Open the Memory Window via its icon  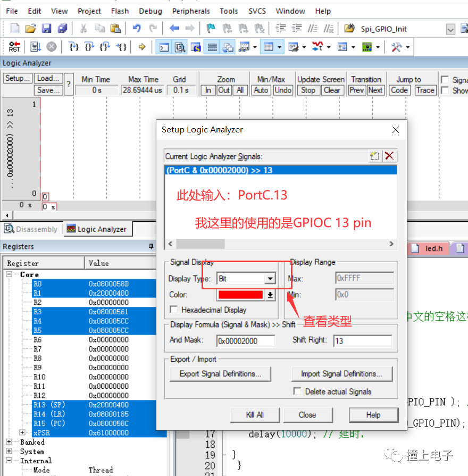click(x=269, y=47)
